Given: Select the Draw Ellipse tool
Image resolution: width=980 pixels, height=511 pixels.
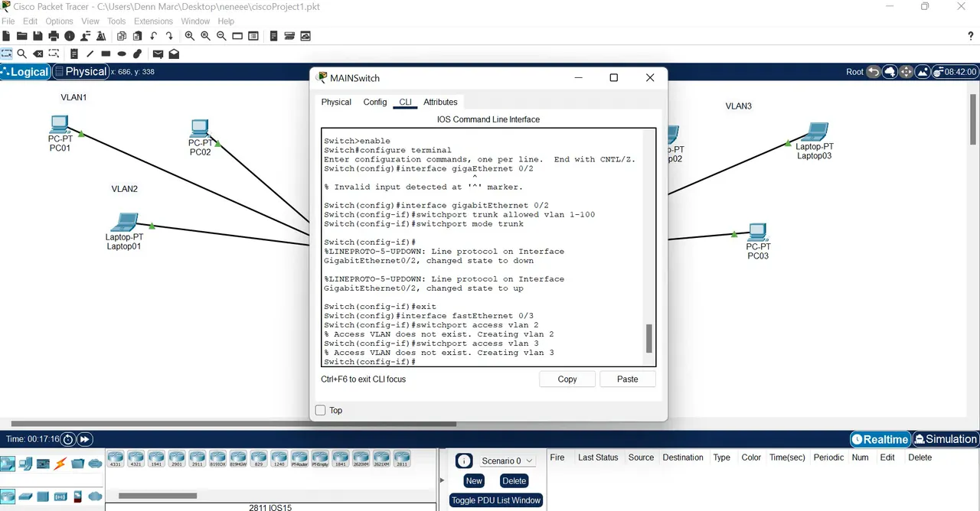Looking at the screenshot, I should click(122, 54).
